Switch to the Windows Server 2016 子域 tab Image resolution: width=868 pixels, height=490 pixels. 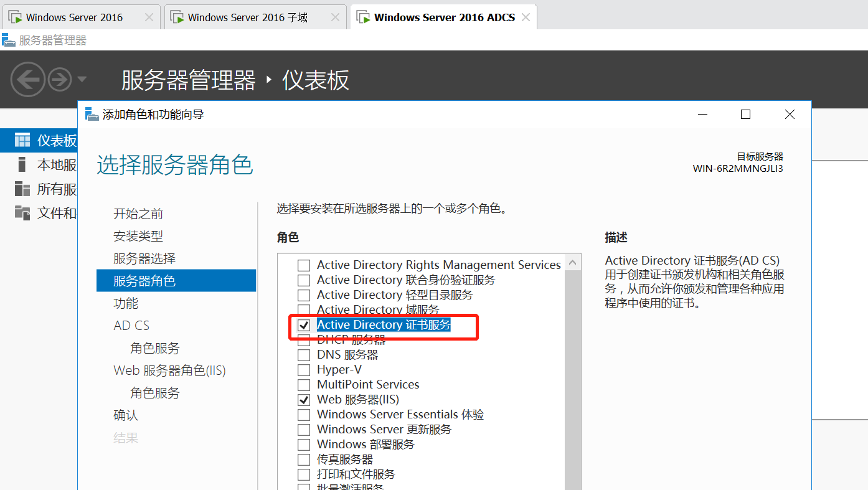pyautogui.click(x=255, y=17)
